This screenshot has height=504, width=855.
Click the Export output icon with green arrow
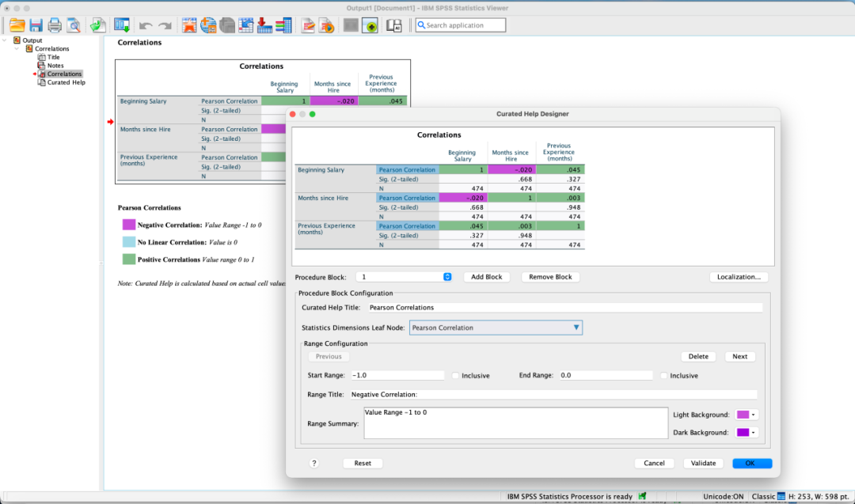click(x=98, y=25)
